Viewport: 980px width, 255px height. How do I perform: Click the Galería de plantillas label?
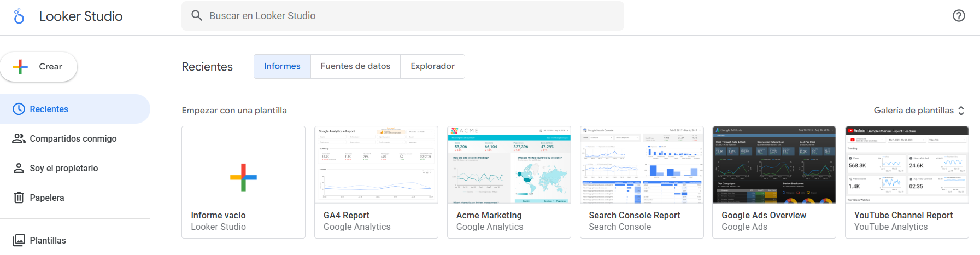point(914,111)
